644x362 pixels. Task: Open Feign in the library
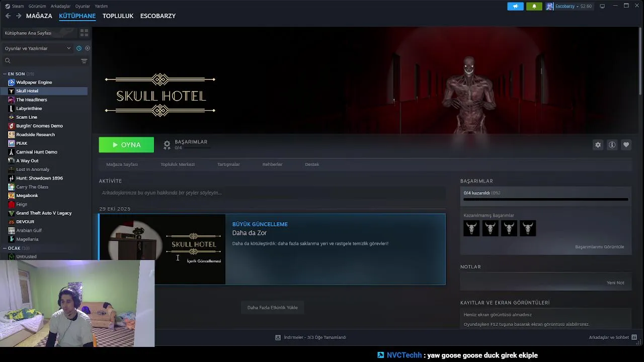(x=22, y=205)
